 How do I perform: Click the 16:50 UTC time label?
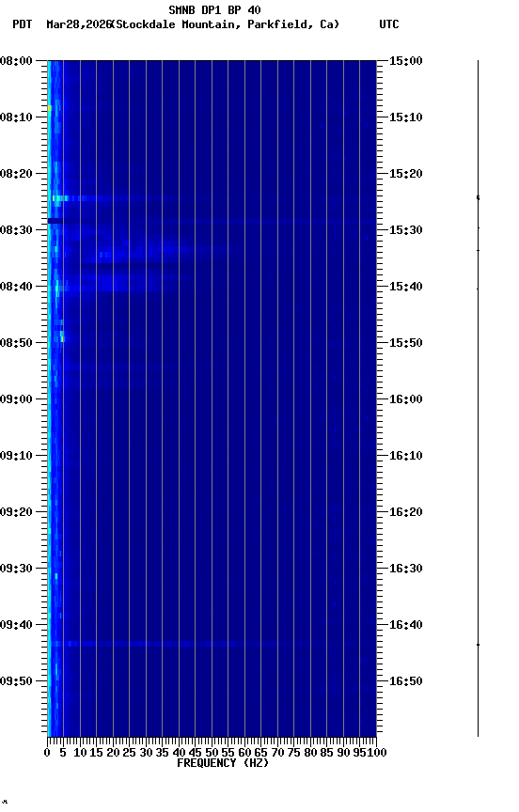click(x=405, y=681)
